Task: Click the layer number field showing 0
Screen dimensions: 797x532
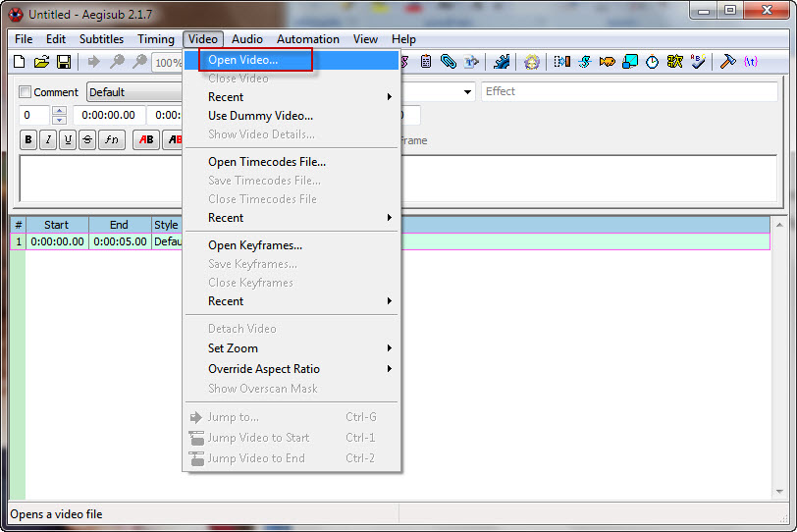Action: [x=34, y=116]
